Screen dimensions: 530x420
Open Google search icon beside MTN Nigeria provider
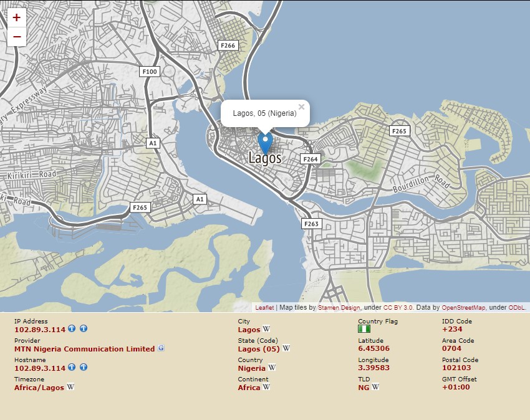[161, 348]
